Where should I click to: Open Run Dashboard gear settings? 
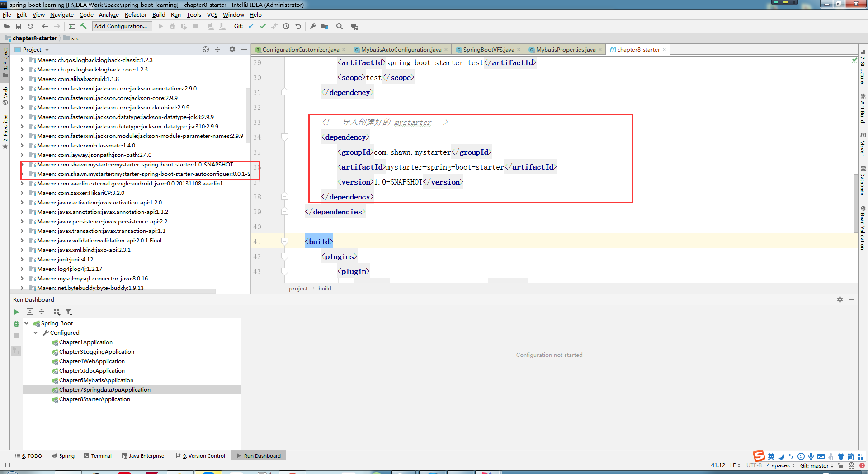coord(840,299)
